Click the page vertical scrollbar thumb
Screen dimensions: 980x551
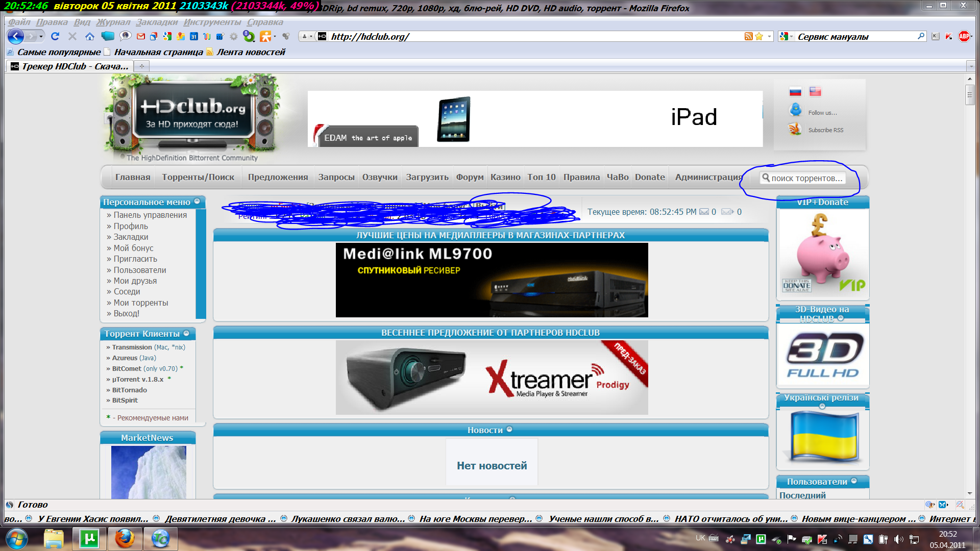[x=970, y=95]
